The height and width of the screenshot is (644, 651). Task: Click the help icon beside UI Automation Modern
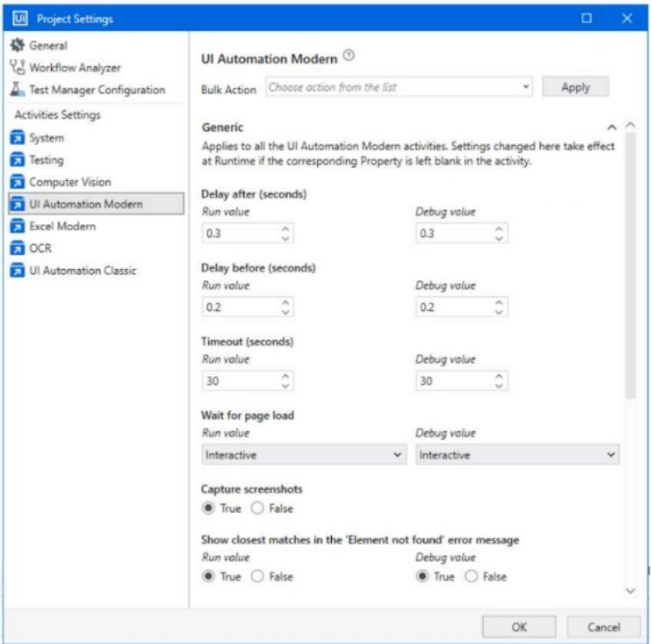click(348, 55)
